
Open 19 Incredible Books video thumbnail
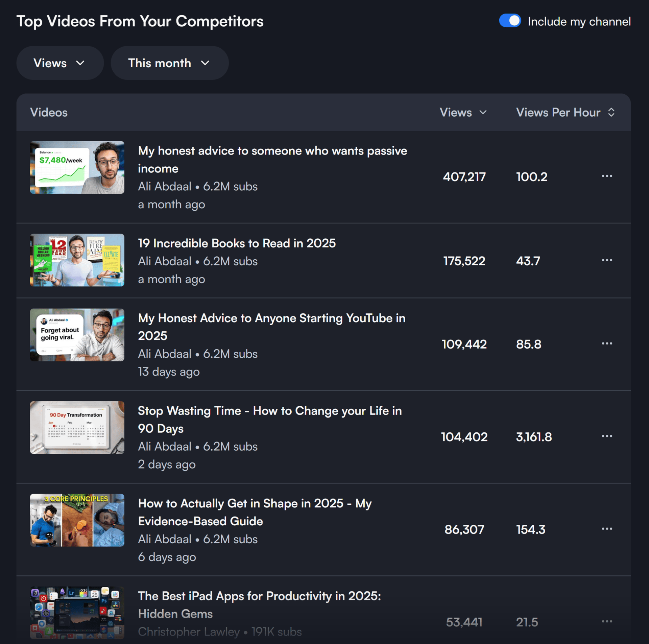pyautogui.click(x=77, y=260)
